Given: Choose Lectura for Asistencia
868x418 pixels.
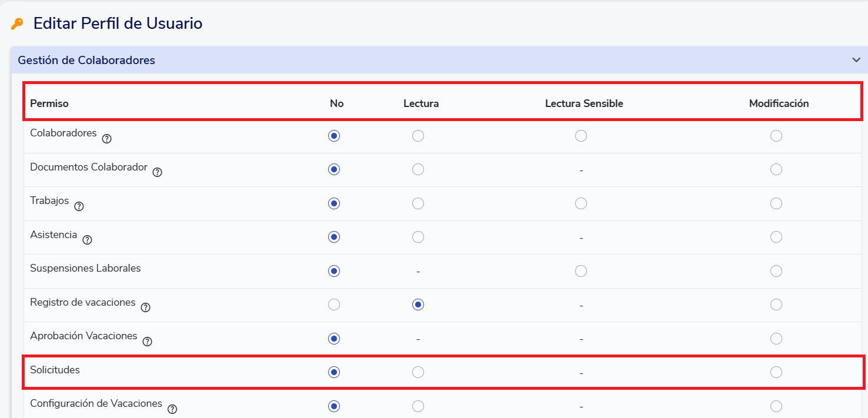Looking at the screenshot, I should pyautogui.click(x=418, y=237).
